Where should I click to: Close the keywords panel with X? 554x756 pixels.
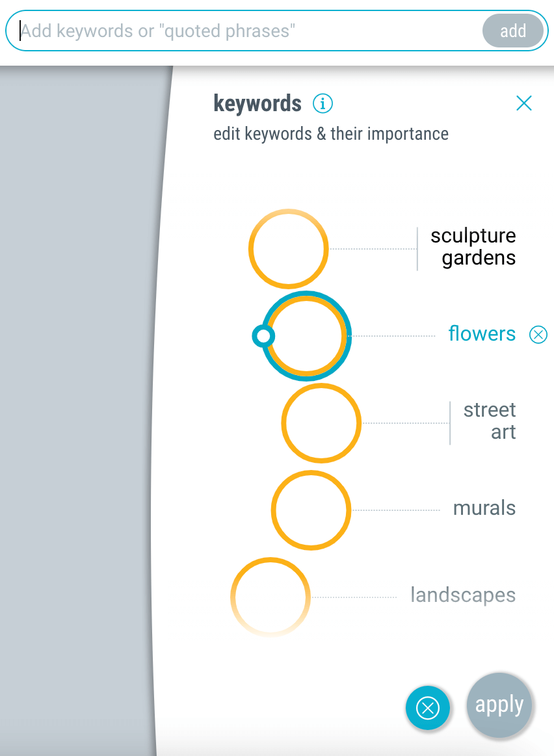coord(523,103)
